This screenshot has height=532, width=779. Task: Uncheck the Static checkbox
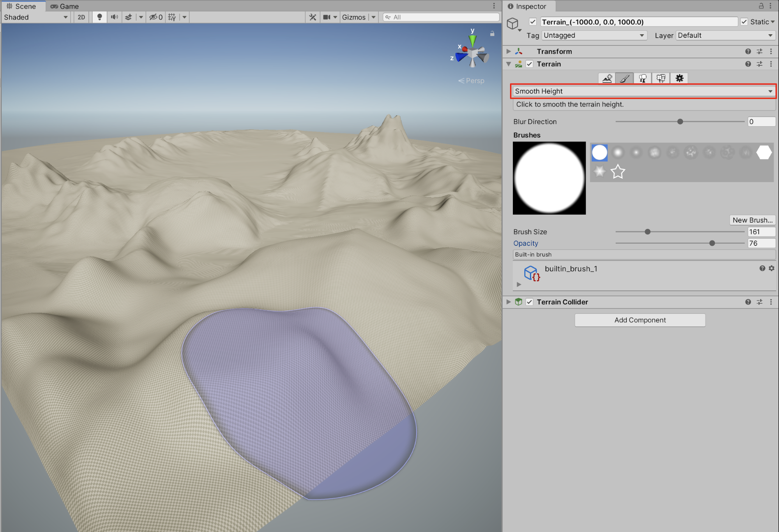pyautogui.click(x=744, y=22)
